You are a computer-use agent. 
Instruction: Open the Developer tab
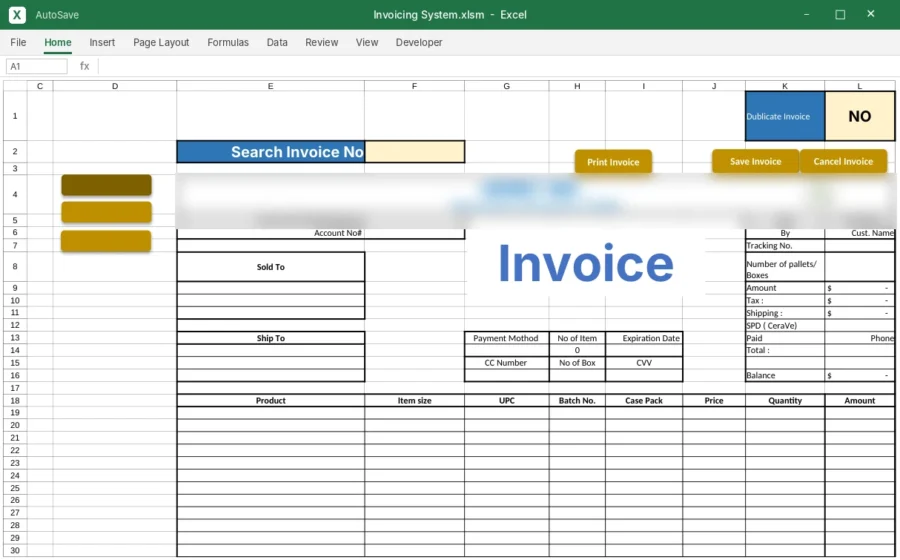coord(419,42)
